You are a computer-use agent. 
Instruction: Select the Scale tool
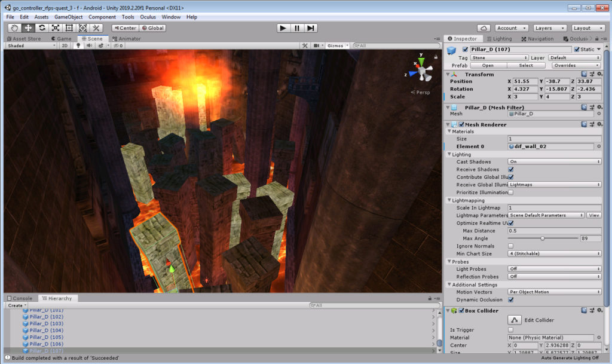56,28
